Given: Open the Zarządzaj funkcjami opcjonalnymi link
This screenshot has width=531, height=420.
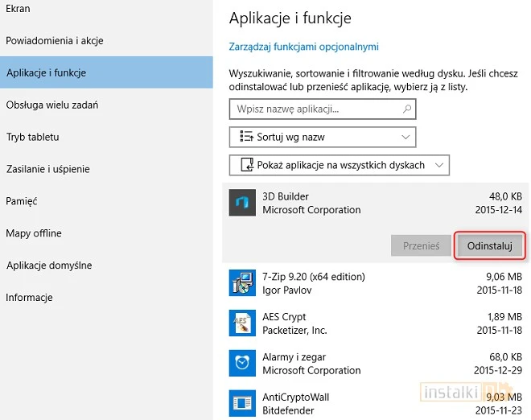Looking at the screenshot, I should (303, 47).
